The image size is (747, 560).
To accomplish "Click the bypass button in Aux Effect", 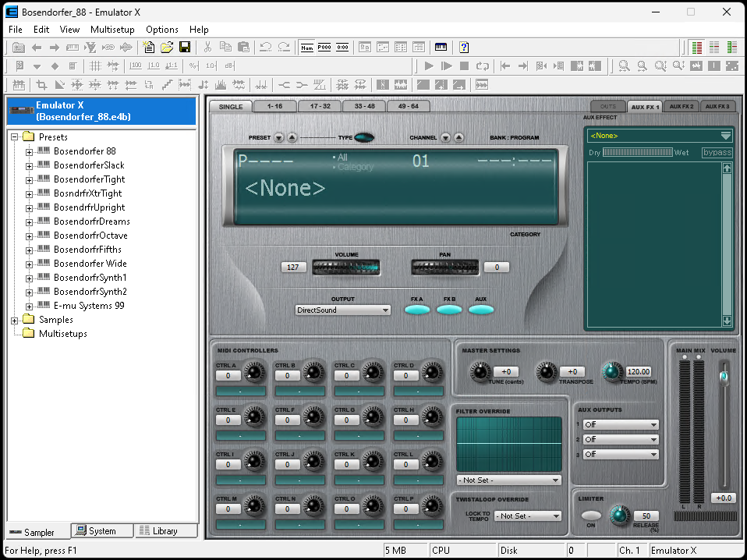I will pyautogui.click(x=717, y=152).
